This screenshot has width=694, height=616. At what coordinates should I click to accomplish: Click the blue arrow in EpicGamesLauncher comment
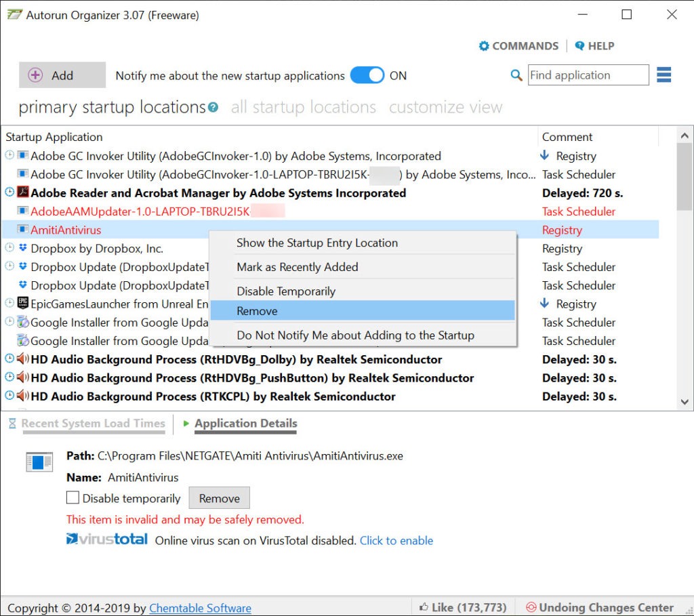[544, 303]
